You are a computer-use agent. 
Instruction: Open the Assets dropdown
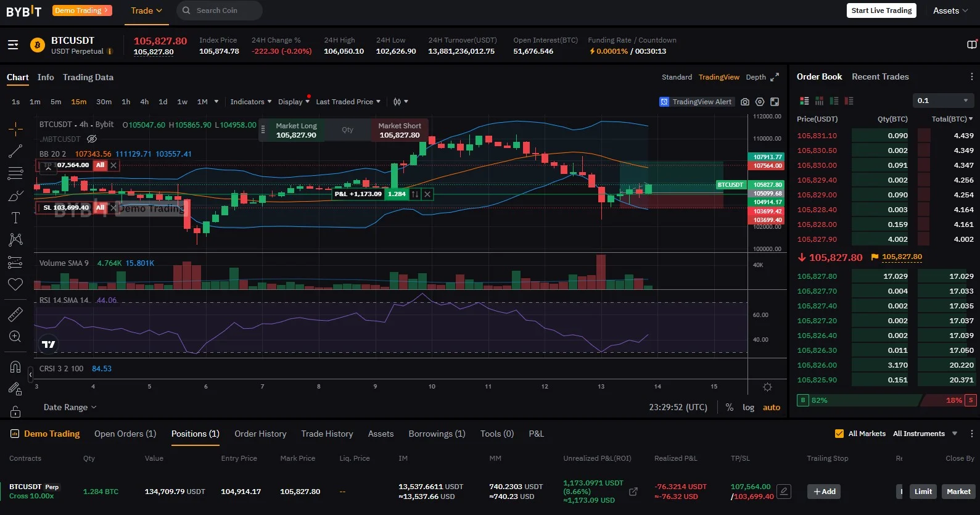(x=950, y=10)
